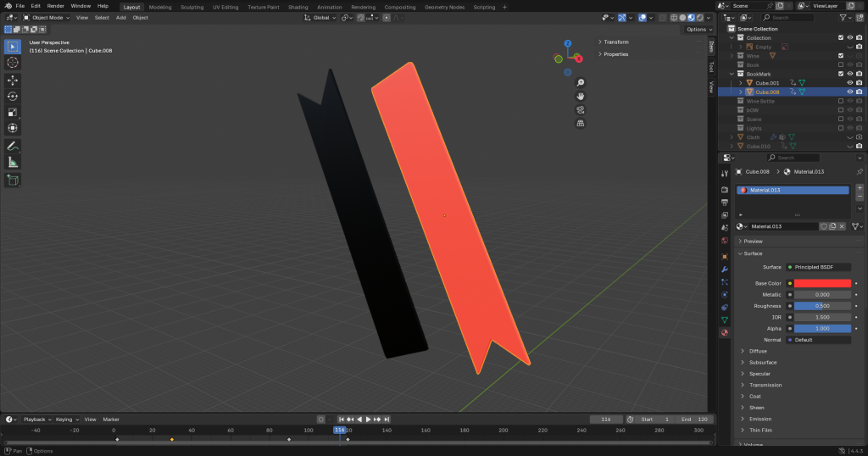
Task: Switch to orthographic grid view icon
Action: tap(581, 123)
